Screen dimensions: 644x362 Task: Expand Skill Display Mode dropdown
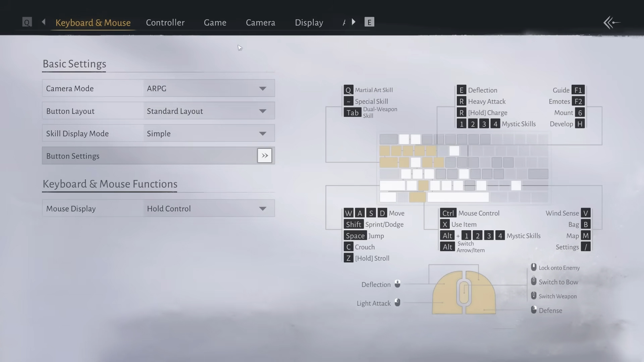(x=263, y=133)
